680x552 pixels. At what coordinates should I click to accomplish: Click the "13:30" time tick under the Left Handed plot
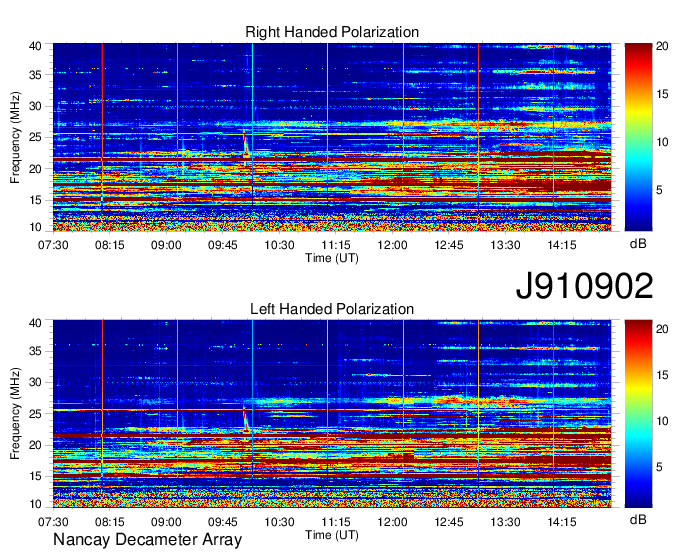coord(506,522)
